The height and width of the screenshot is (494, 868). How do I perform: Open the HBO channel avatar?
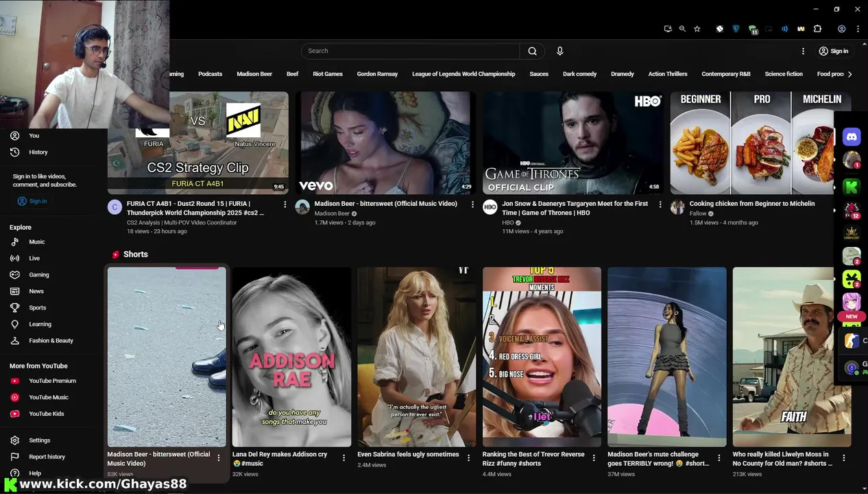point(490,207)
